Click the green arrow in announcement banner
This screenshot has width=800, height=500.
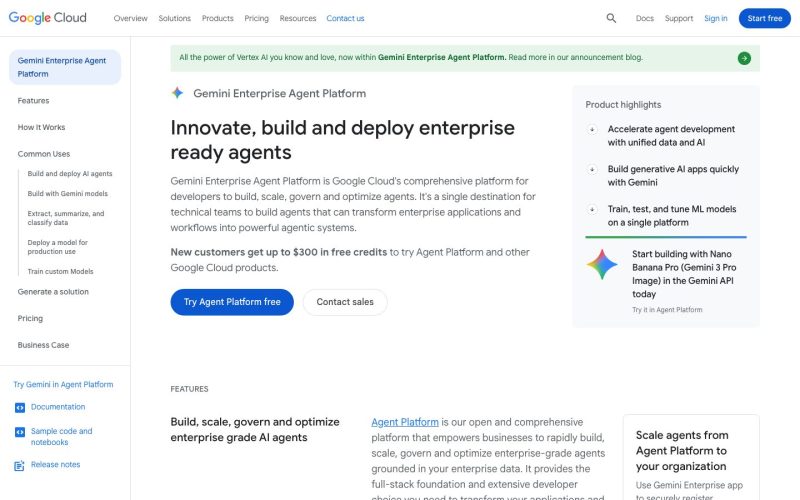coord(744,58)
